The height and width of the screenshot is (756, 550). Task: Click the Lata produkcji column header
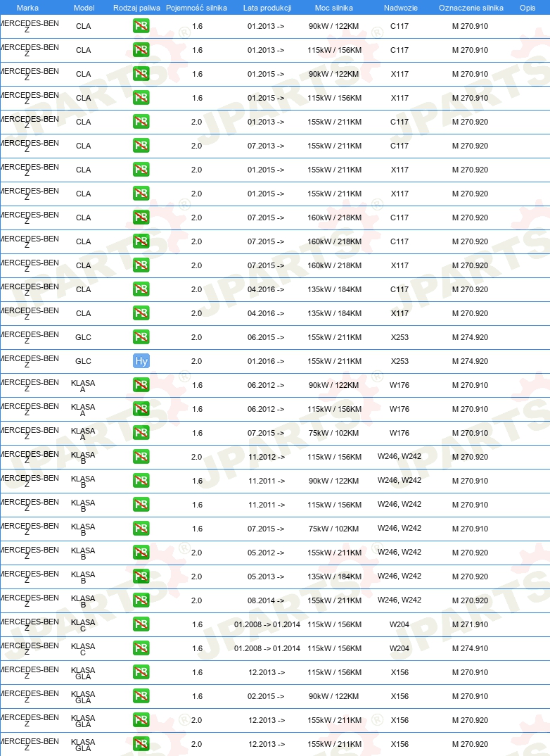[267, 8]
